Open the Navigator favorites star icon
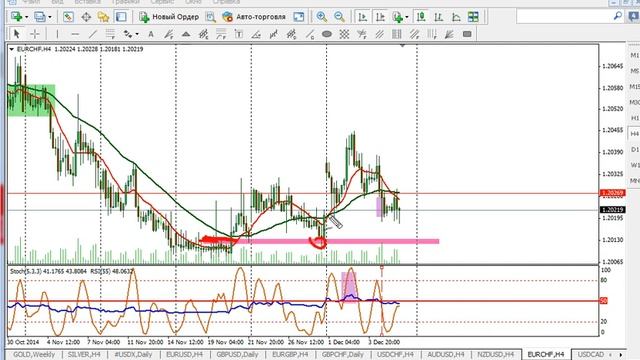Screen dimensions: 640x360 [103, 17]
